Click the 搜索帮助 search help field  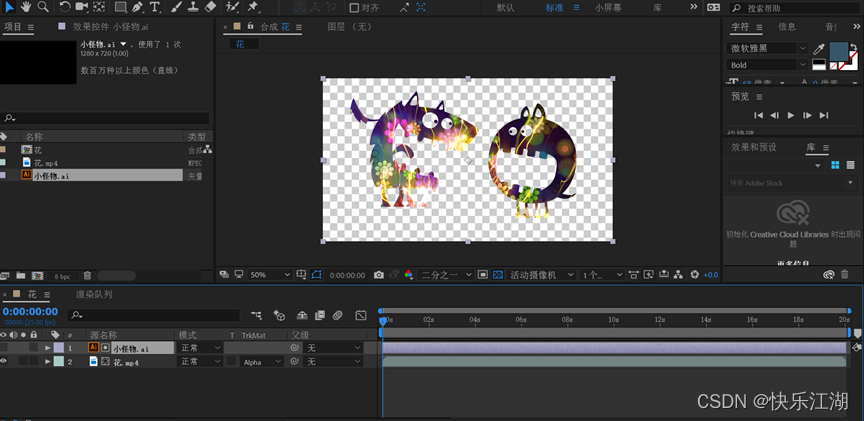[794, 8]
